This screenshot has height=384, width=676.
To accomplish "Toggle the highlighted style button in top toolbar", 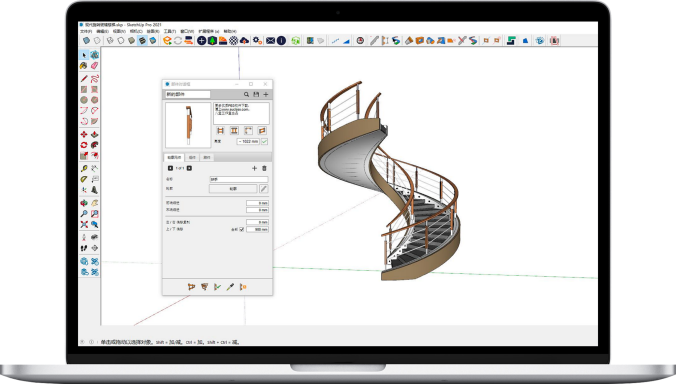I will click(x=142, y=41).
